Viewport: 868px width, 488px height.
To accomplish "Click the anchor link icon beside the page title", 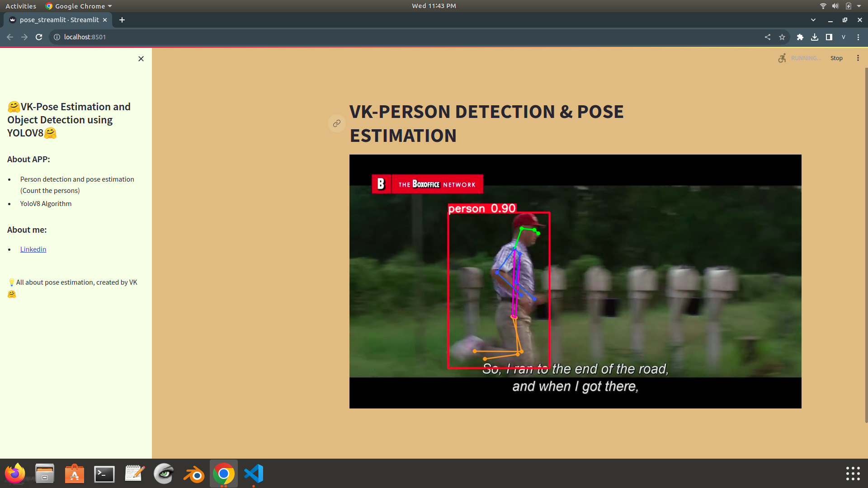I will (336, 123).
